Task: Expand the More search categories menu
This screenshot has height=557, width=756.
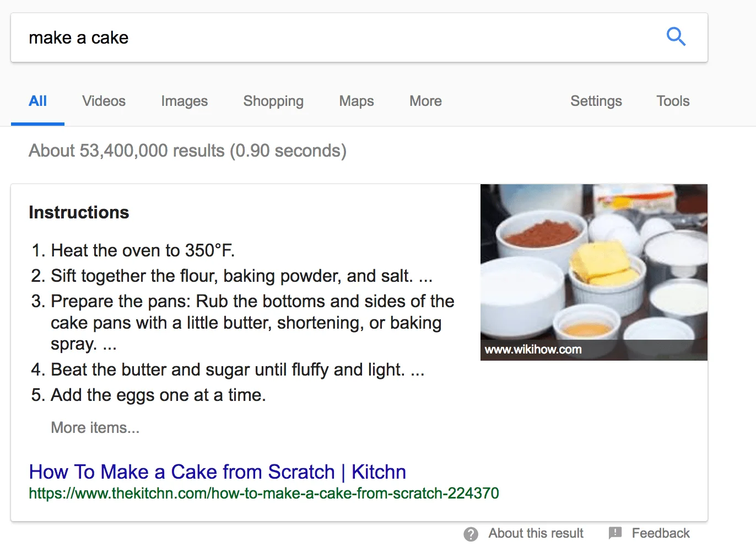Action: 425,101
